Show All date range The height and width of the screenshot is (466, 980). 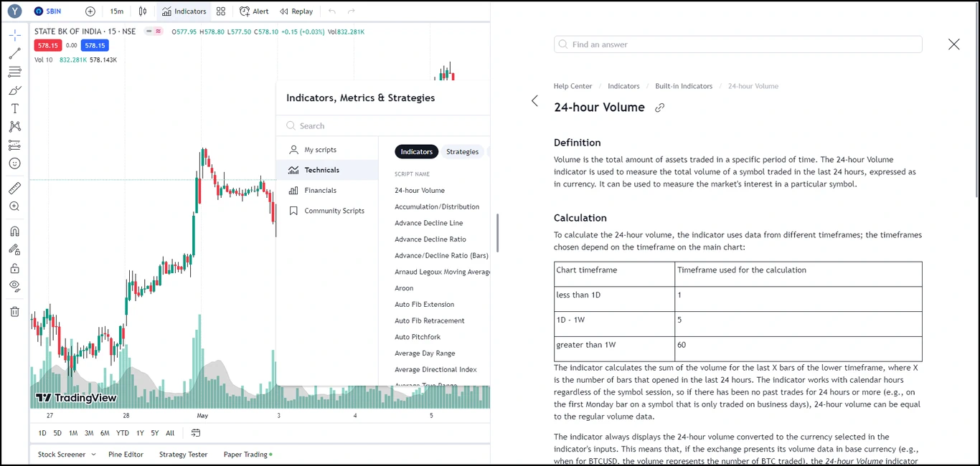click(170, 433)
